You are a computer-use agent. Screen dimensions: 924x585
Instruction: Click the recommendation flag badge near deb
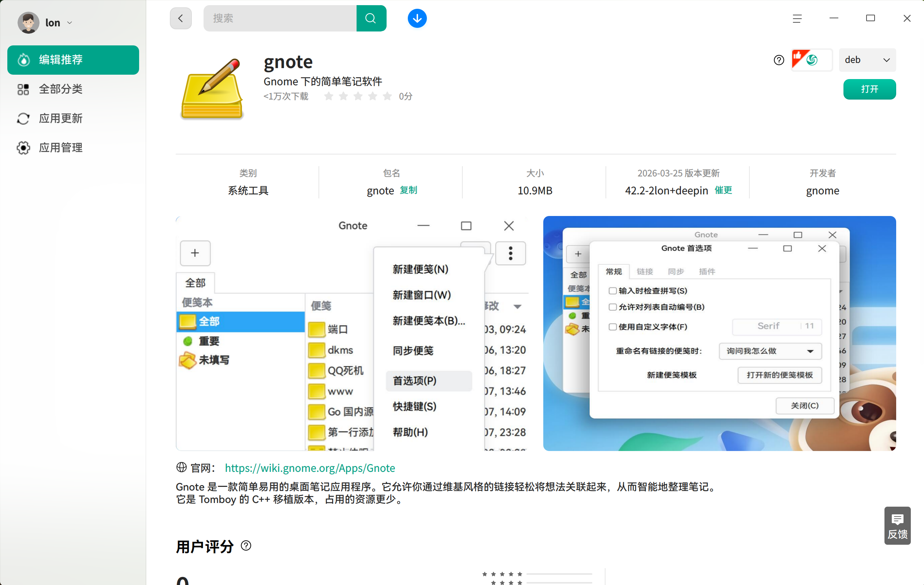pyautogui.click(x=802, y=59)
